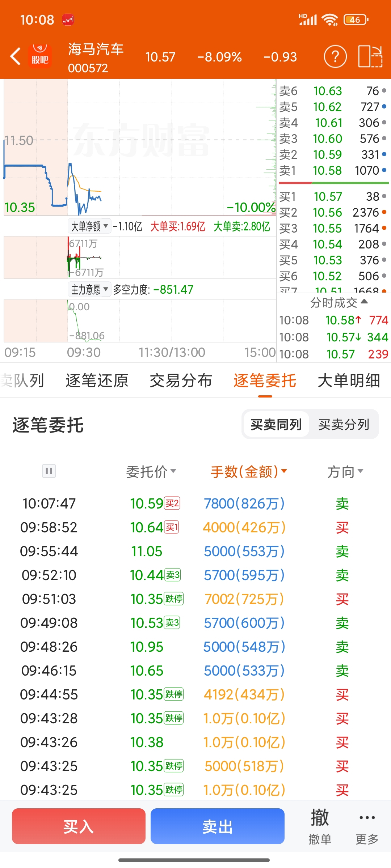Open the 09:48:26 order row
The image size is (391, 868).
[x=195, y=647]
